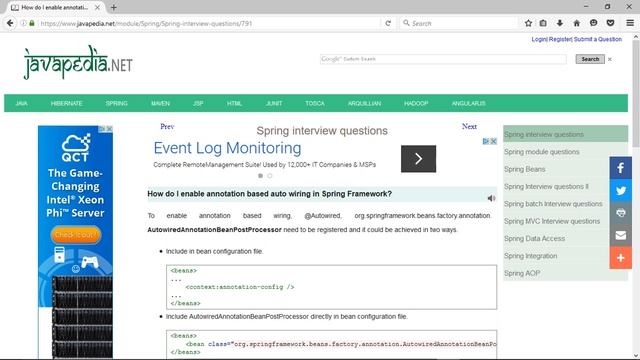Open the downloads arrow icon
This screenshot has height=360, width=640.
click(x=560, y=23)
